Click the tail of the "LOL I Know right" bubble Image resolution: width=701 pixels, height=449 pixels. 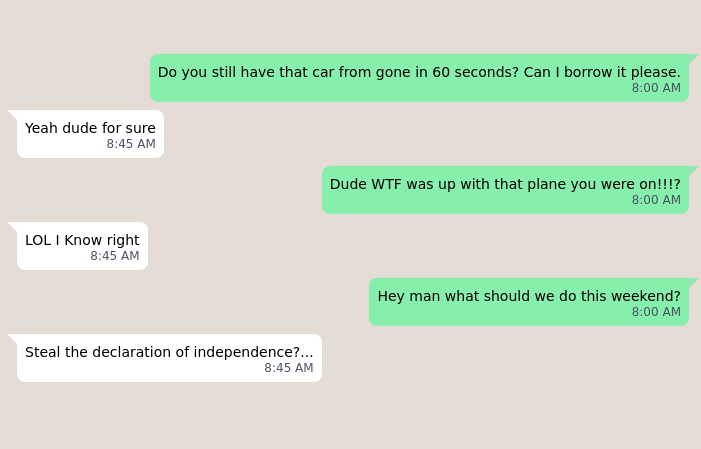pyautogui.click(x=13, y=226)
